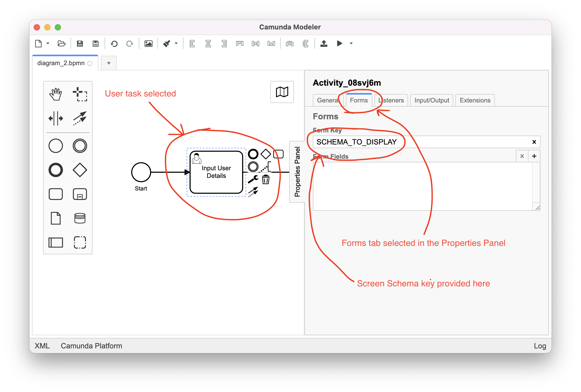The width and height of the screenshot is (581, 392).
Task: Select the Input User Details task
Action: tap(216, 172)
